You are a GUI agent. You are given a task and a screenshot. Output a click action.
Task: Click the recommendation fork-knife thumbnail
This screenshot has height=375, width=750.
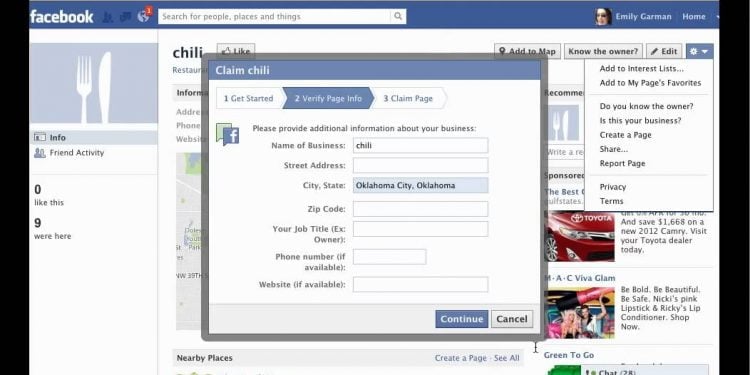pyautogui.click(x=563, y=123)
